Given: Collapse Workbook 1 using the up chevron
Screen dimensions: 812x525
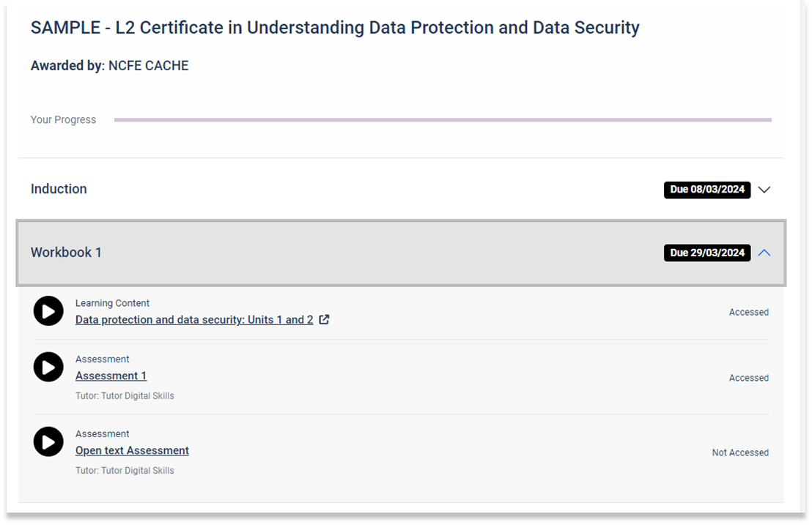Looking at the screenshot, I should point(764,253).
